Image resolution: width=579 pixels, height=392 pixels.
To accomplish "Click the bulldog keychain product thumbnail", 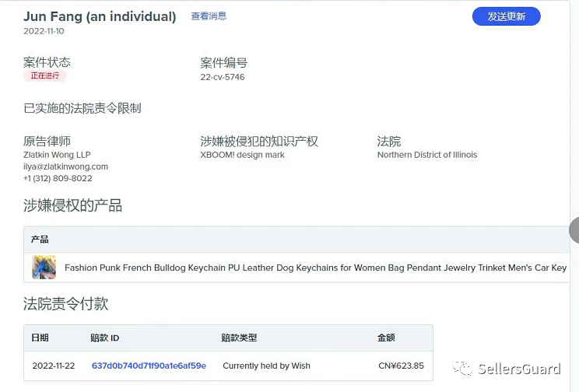I will [44, 268].
